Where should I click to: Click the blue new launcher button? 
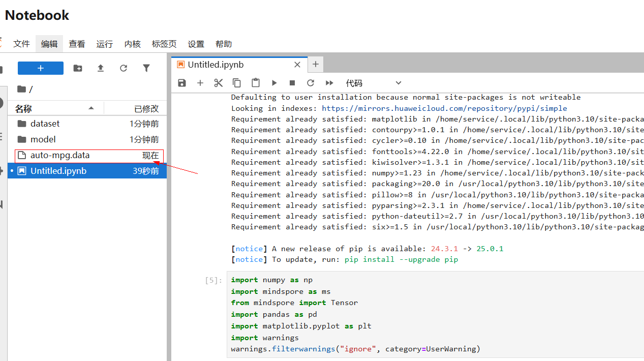[41, 68]
